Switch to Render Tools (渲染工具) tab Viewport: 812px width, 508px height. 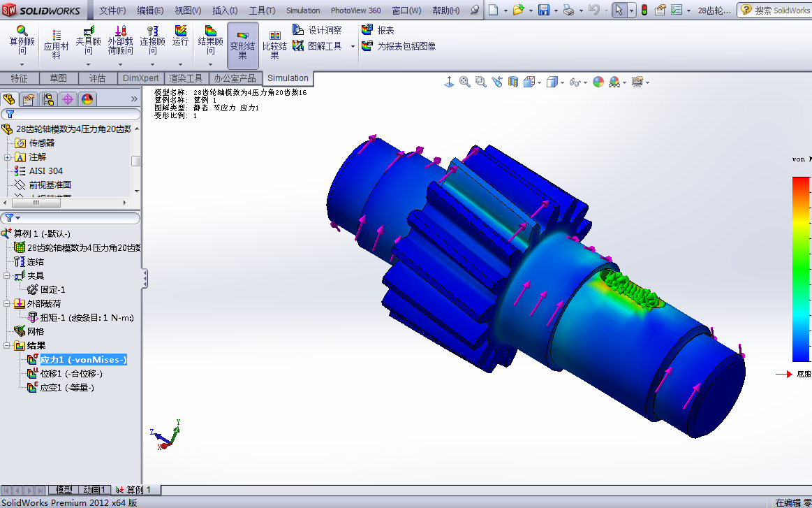pos(186,78)
